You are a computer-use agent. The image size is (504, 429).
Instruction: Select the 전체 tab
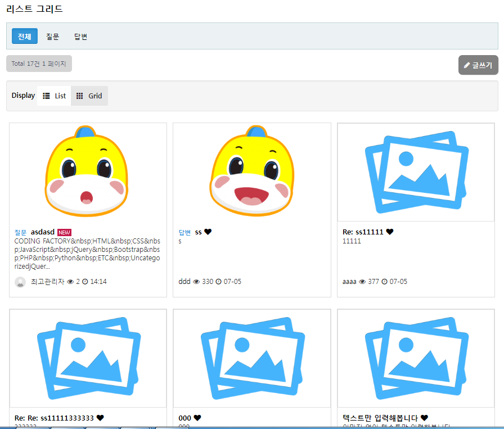pos(24,37)
